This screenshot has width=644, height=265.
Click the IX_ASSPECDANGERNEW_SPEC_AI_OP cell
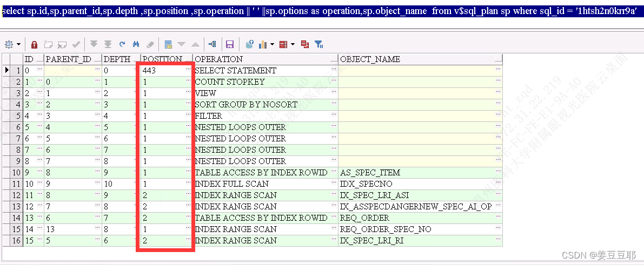point(421,207)
